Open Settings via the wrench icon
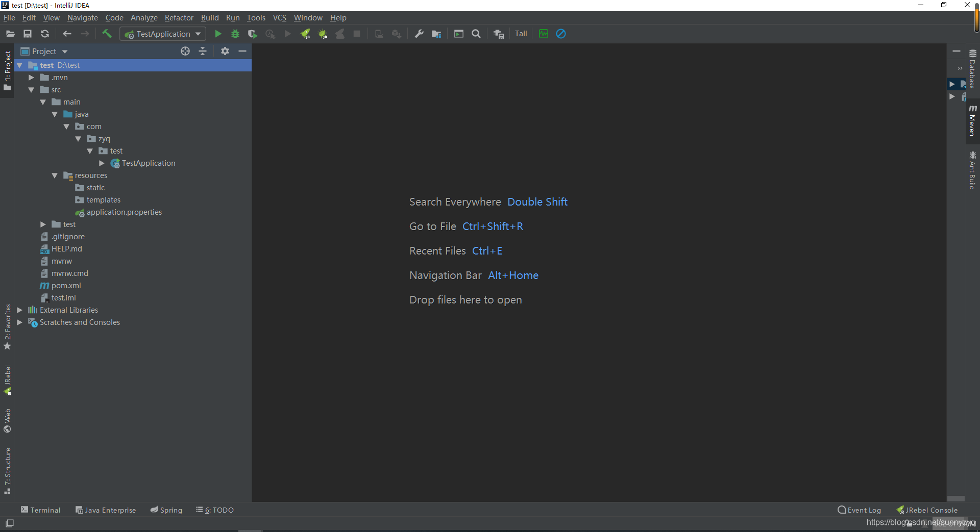Image resolution: width=980 pixels, height=532 pixels. (x=419, y=34)
